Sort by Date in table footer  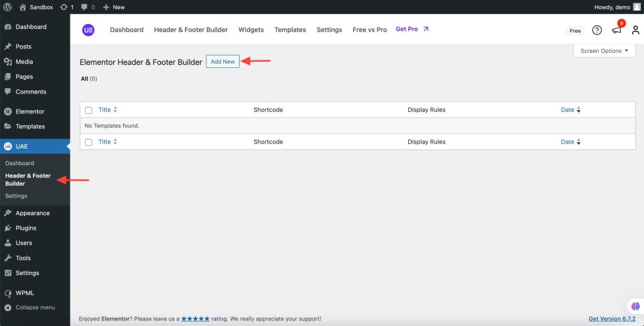point(571,142)
